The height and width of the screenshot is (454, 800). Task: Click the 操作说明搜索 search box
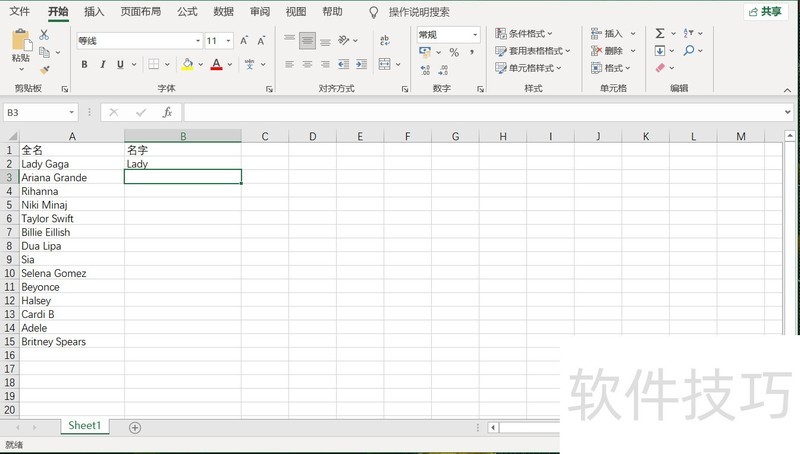[x=419, y=12]
